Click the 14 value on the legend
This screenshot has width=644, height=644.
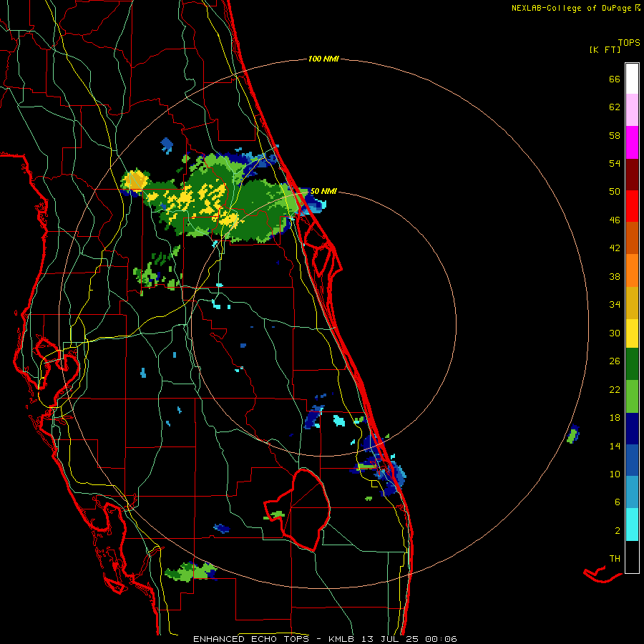[615, 446]
